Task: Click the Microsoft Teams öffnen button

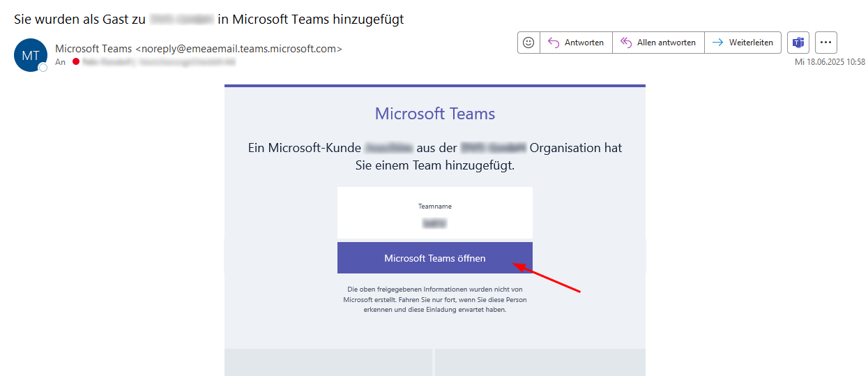Action: click(x=435, y=258)
